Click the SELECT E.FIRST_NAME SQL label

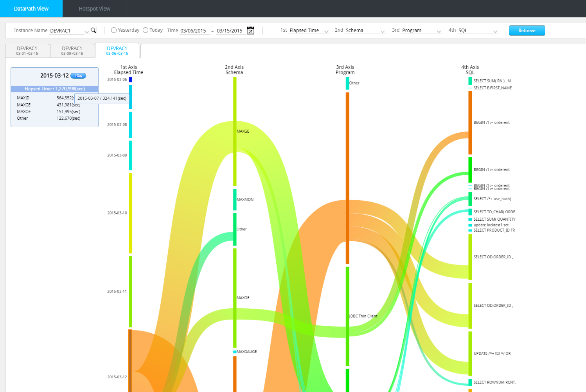coord(493,88)
